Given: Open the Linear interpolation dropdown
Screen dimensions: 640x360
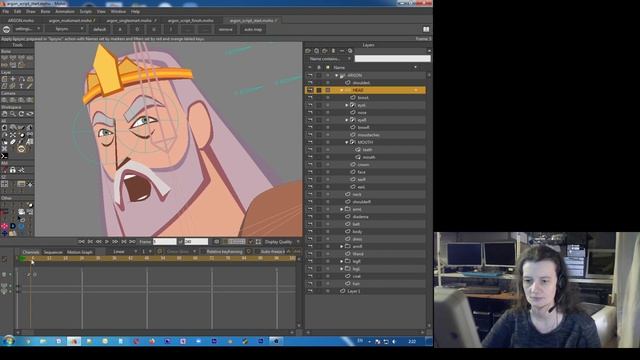Looking at the screenshot, I should (124, 252).
